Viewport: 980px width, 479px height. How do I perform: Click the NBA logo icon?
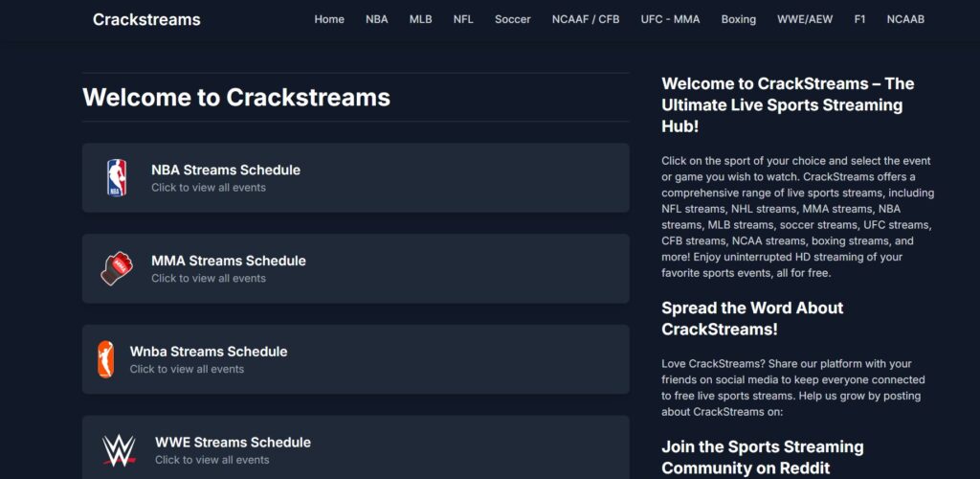click(116, 177)
